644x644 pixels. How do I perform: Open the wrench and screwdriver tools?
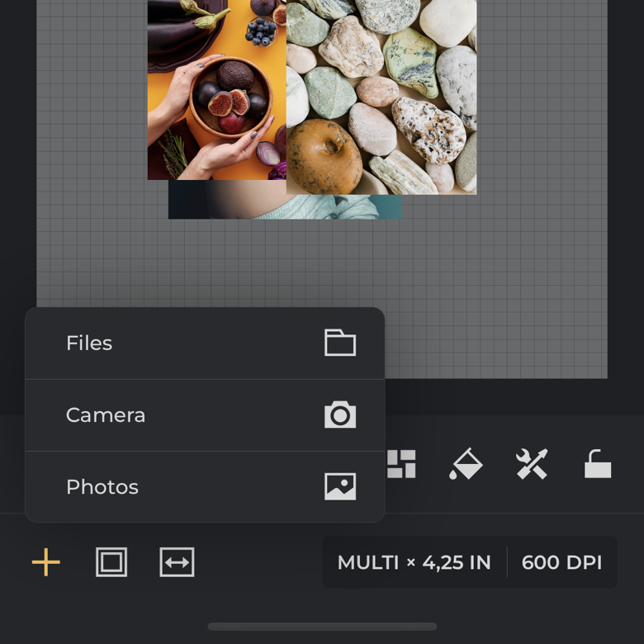click(532, 464)
